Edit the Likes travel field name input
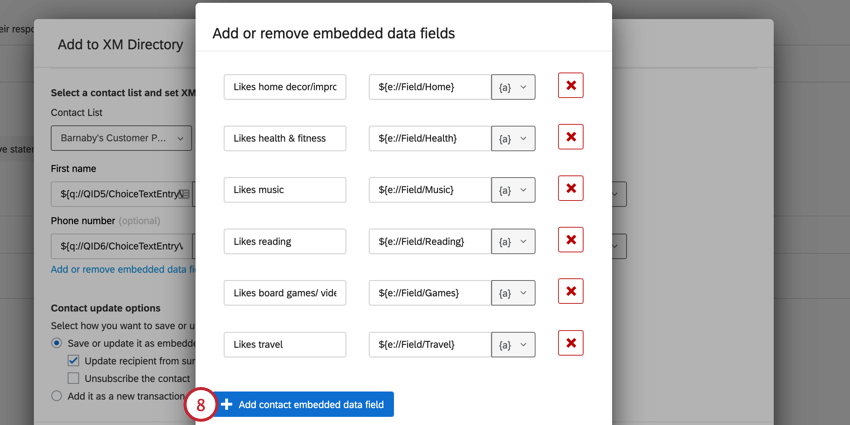Viewport: 850px width, 425px height. [x=285, y=345]
